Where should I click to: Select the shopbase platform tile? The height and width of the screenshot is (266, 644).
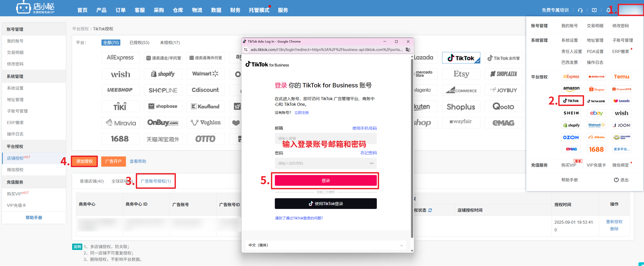click(x=163, y=106)
